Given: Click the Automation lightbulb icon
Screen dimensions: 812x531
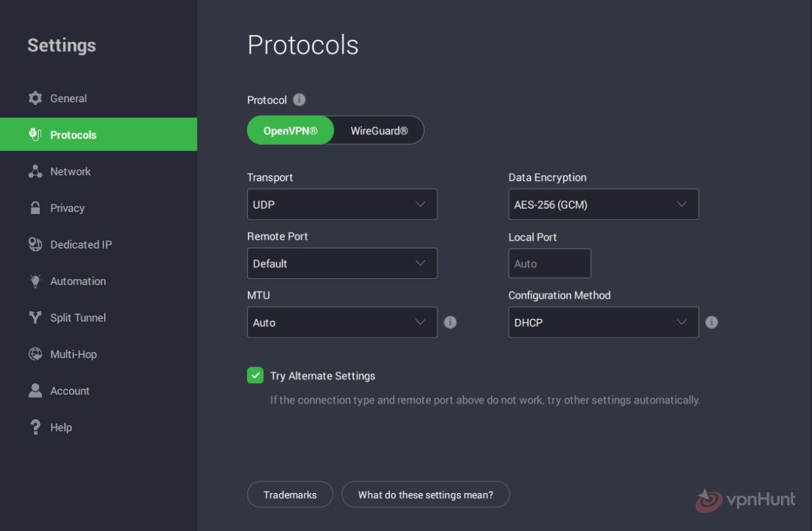Looking at the screenshot, I should [35, 281].
